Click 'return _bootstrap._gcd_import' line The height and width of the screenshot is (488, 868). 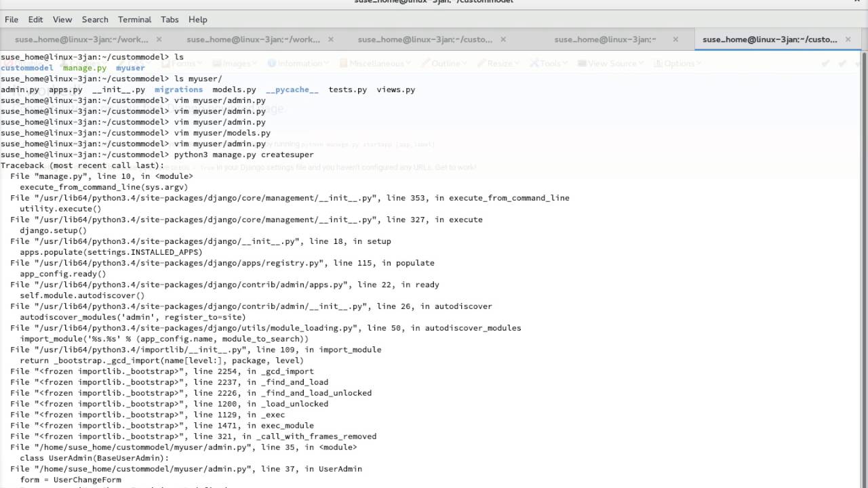[161, 361]
